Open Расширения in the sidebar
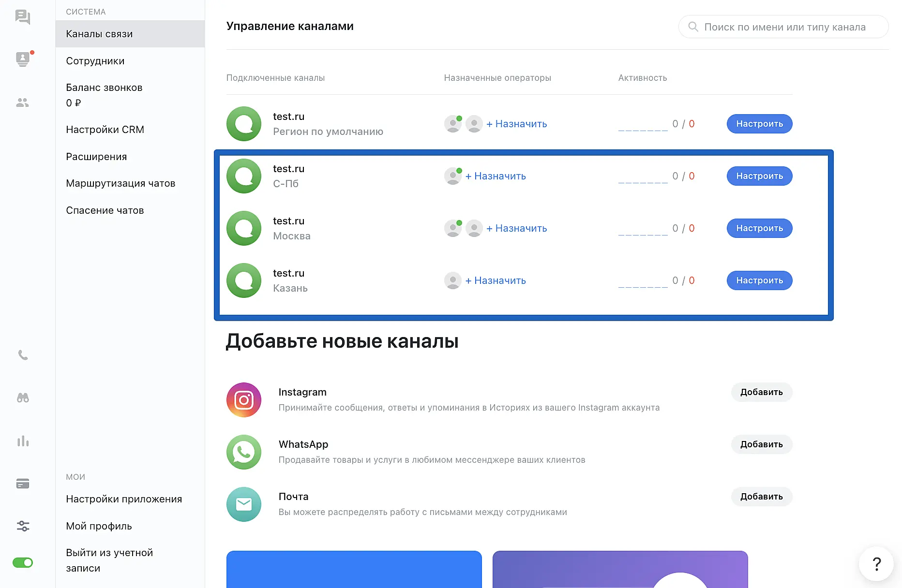This screenshot has height=588, width=902. click(130, 157)
